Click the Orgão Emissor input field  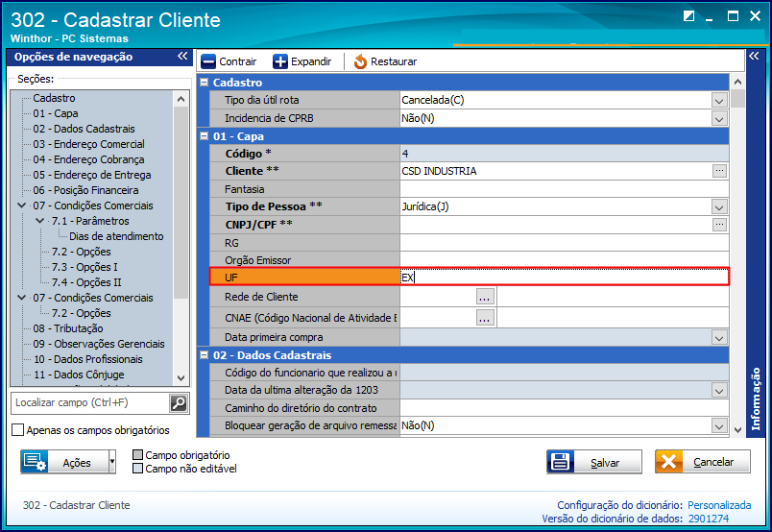tap(565, 260)
